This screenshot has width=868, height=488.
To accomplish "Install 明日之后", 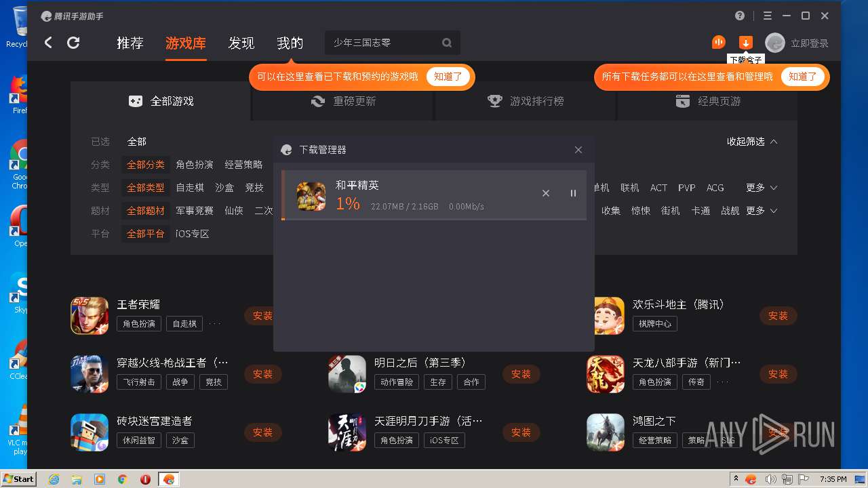I will pyautogui.click(x=521, y=374).
